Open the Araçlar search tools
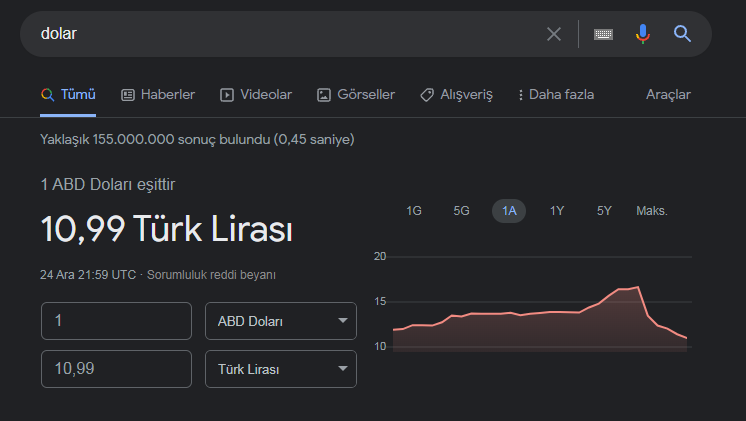Screen dimensions: 746x421 [668, 95]
